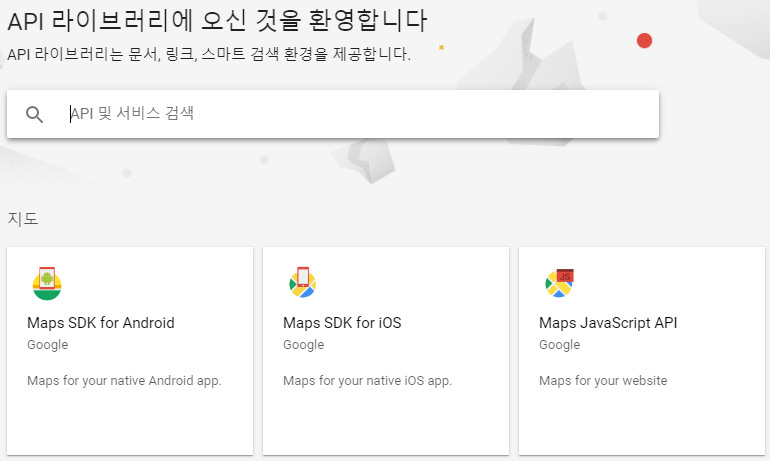The height and width of the screenshot is (461, 770).
Task: Select Maps SDK for iOS title
Action: pos(342,323)
